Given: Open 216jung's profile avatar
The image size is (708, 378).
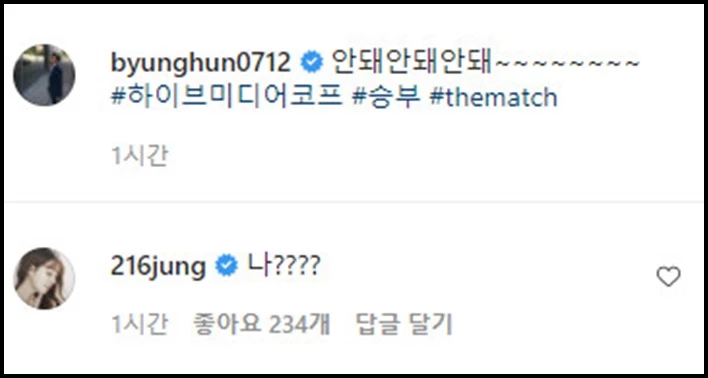Looking at the screenshot, I should click(44, 279).
